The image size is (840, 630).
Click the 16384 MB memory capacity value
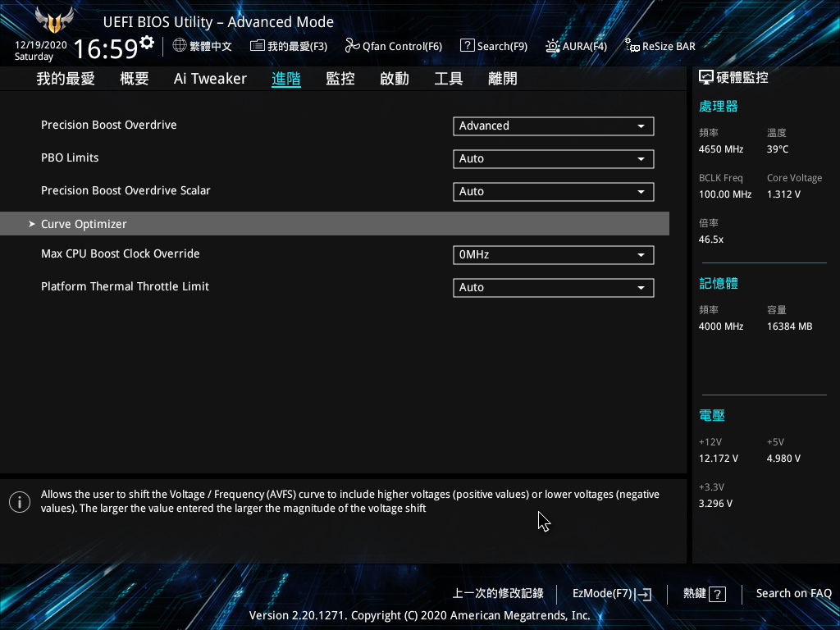point(789,326)
